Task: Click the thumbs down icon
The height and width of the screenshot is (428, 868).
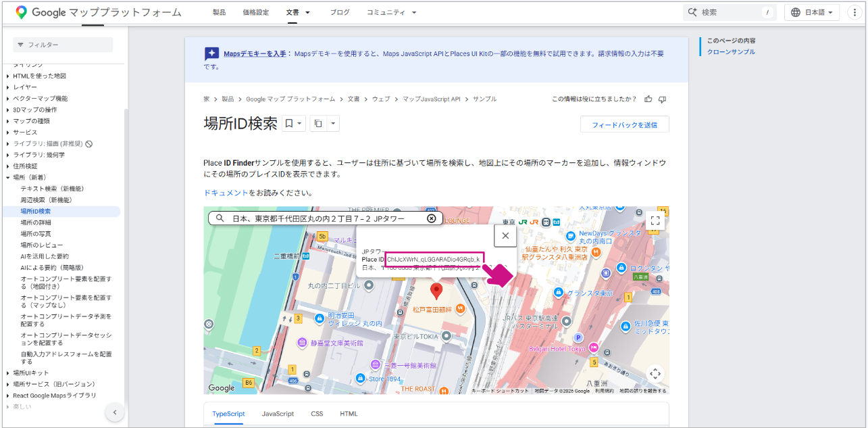Action: pyautogui.click(x=663, y=99)
